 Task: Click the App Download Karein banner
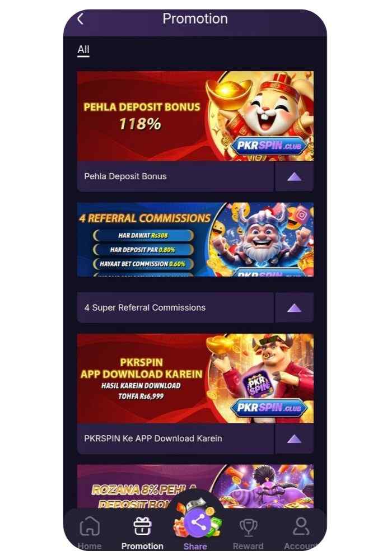coord(195,379)
